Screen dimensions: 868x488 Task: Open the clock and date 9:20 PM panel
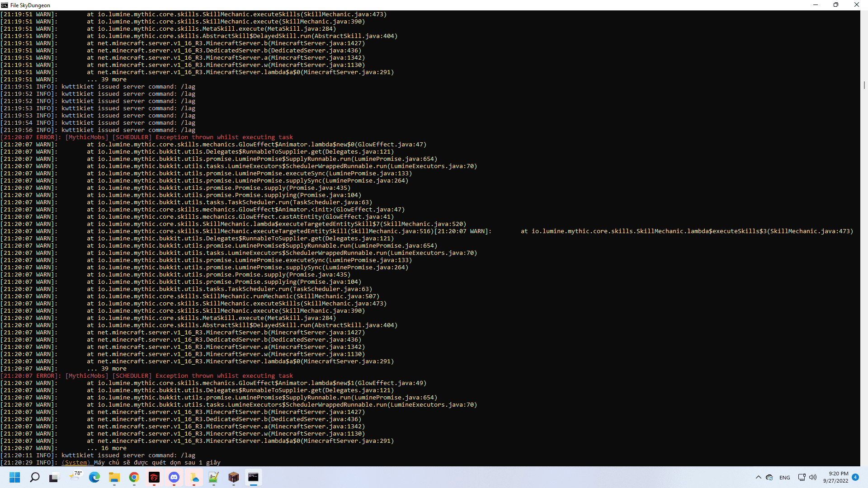(835, 477)
